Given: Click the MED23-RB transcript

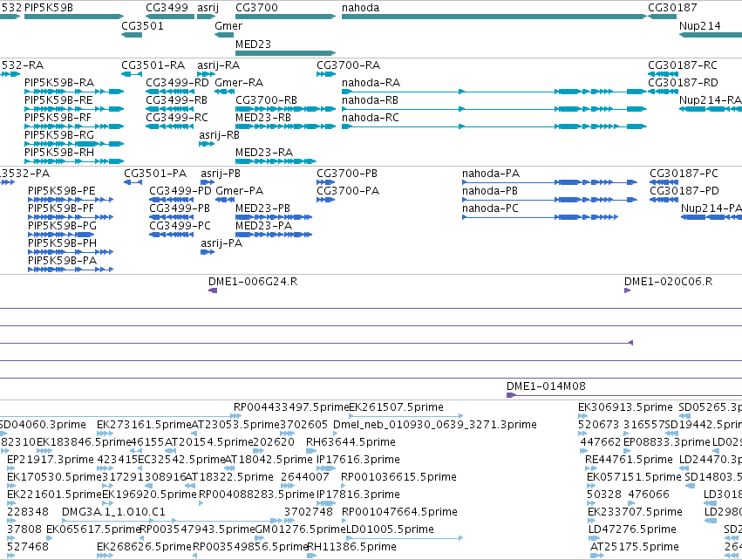Looking at the screenshot, I should coord(285,126).
